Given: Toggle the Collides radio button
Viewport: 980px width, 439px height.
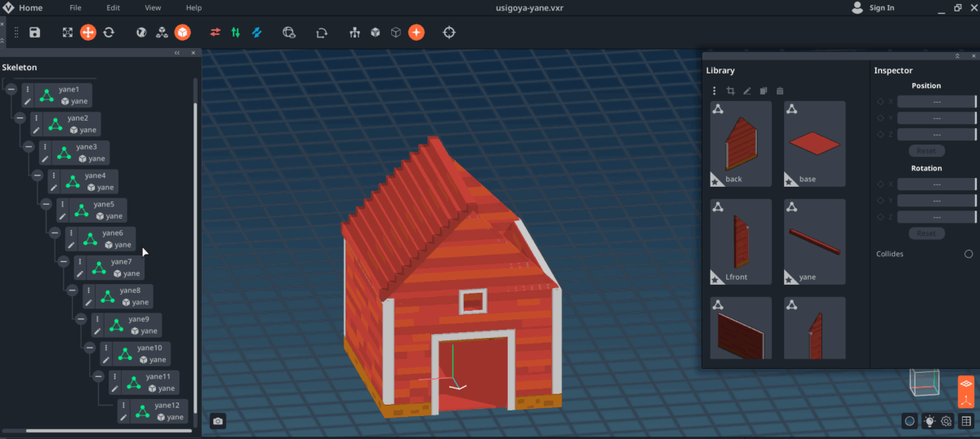Looking at the screenshot, I should click(x=969, y=254).
